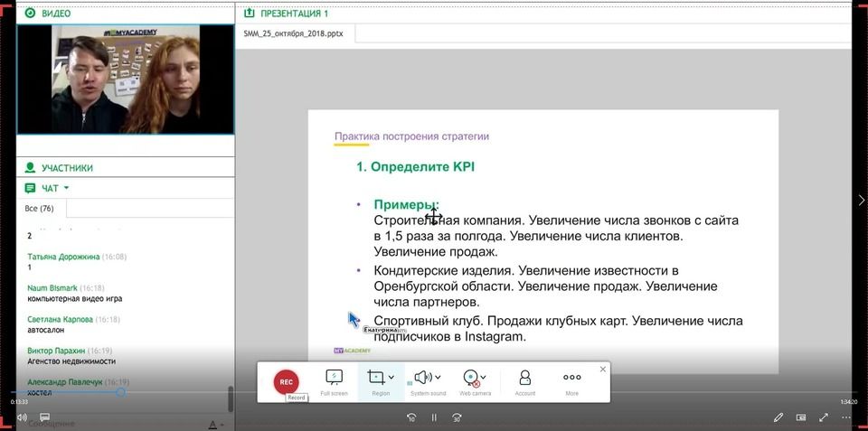Select the Все (76) chat tab
This screenshot has width=868, height=431.
pyautogui.click(x=39, y=209)
